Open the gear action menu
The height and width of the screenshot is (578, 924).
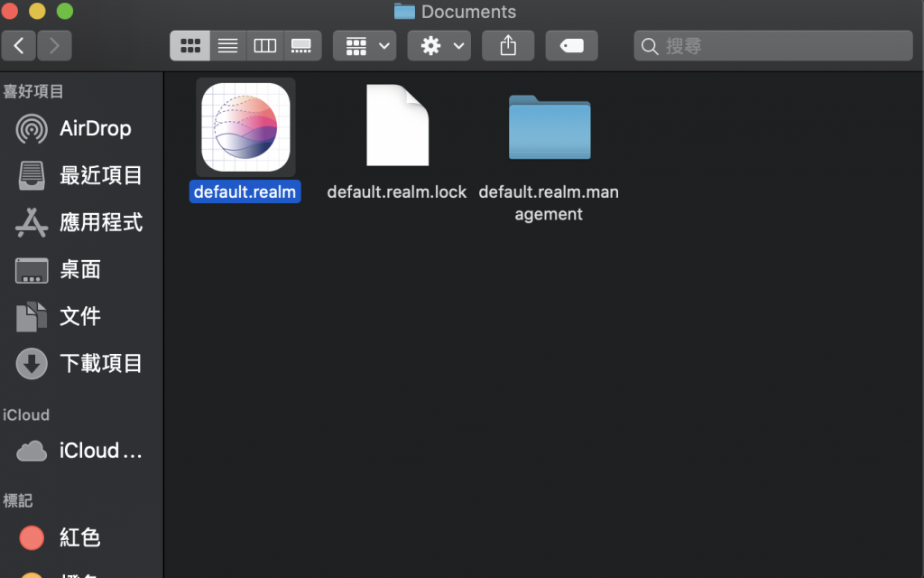click(439, 45)
